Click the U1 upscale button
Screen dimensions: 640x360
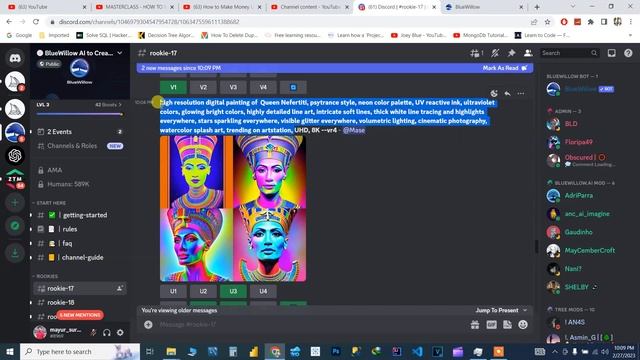(x=173, y=291)
